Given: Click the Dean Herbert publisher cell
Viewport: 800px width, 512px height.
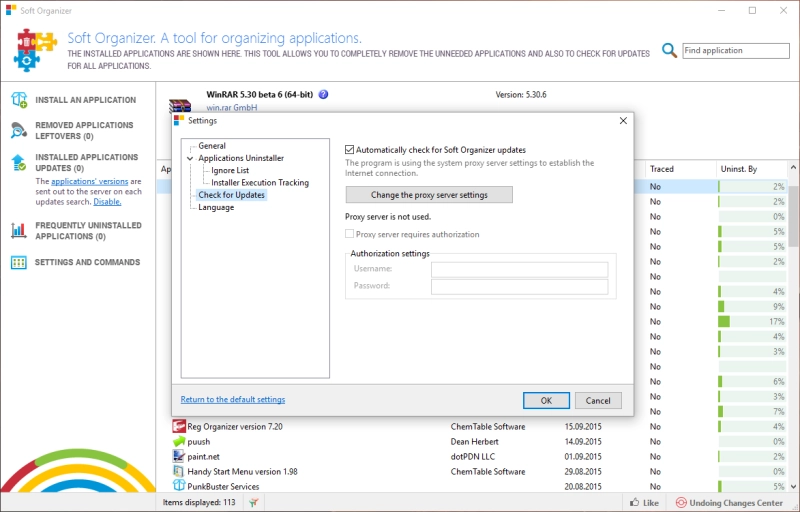Looking at the screenshot, I should pos(474,442).
